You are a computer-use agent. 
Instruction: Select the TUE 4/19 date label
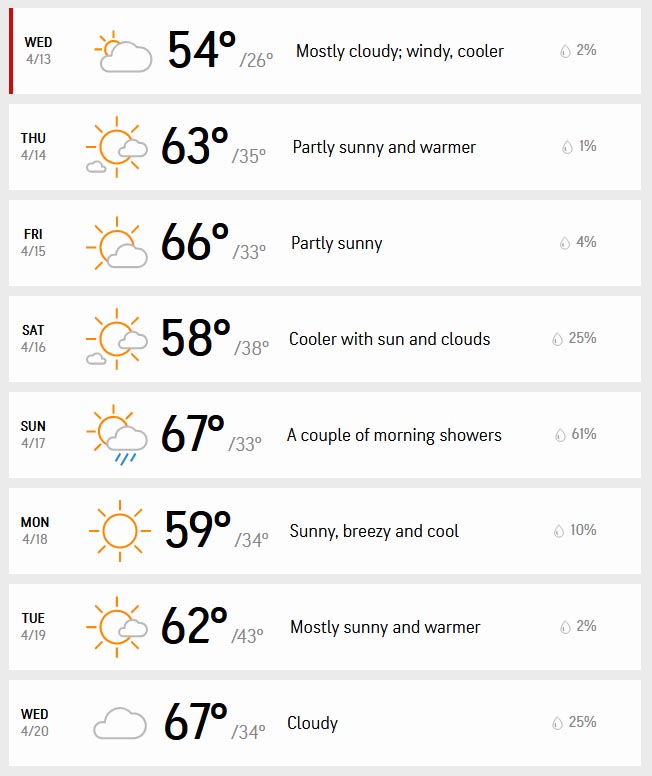tap(33, 627)
